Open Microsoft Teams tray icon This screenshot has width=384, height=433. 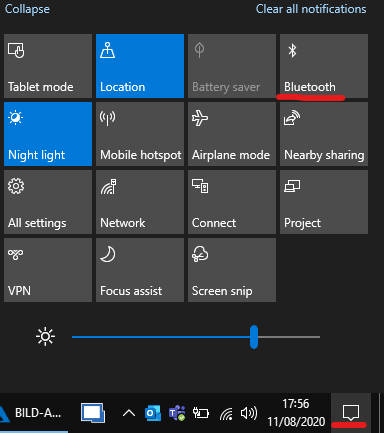[x=177, y=414]
